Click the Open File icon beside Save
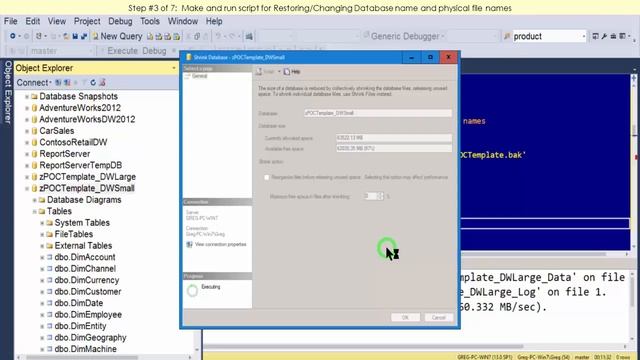The image size is (640, 360). [x=66, y=36]
